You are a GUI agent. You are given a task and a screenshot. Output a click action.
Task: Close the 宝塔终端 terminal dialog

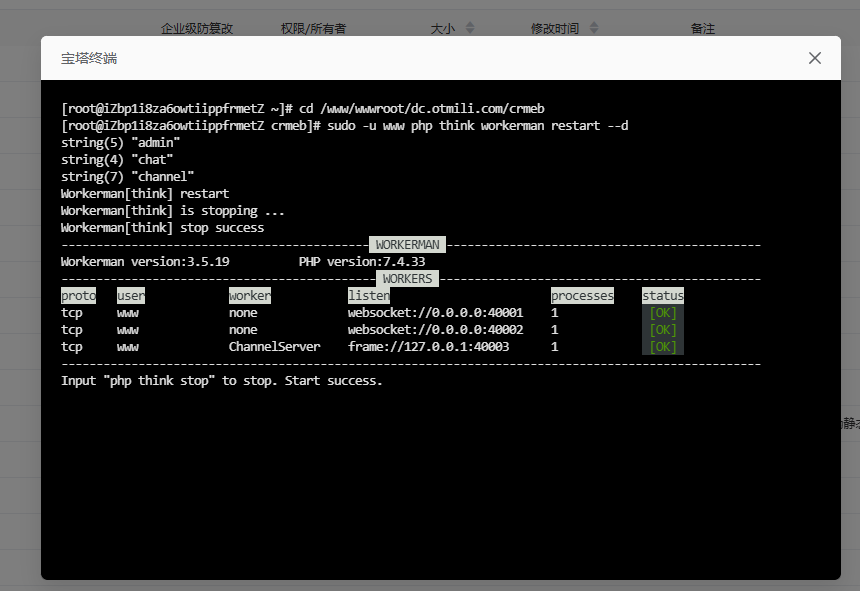pyautogui.click(x=814, y=58)
